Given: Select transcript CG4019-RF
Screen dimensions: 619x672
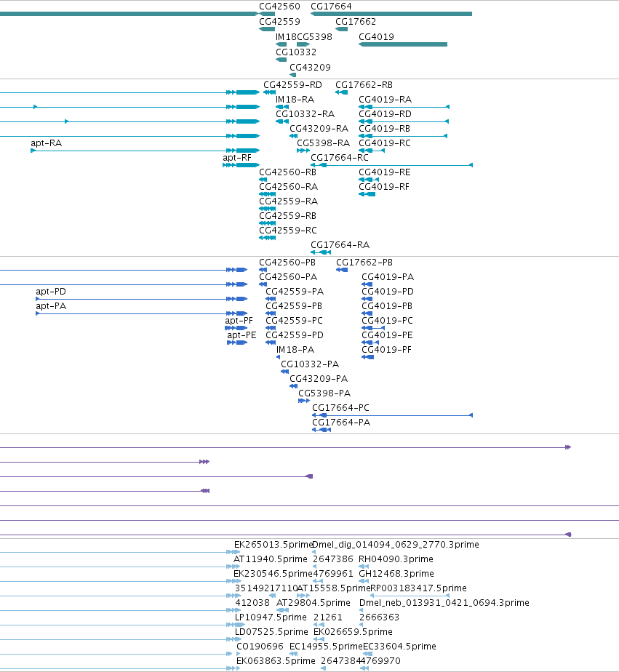Looking at the screenshot, I should pyautogui.click(x=384, y=188).
